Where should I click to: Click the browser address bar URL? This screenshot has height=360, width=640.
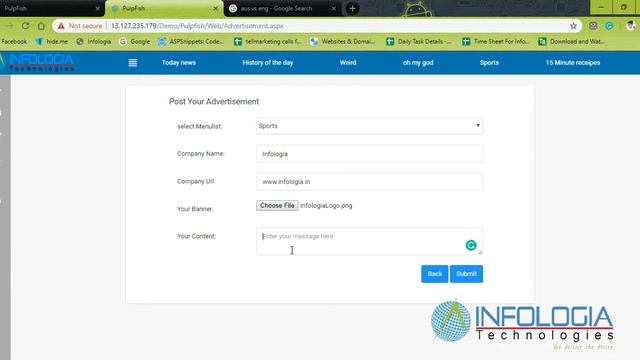pos(197,26)
